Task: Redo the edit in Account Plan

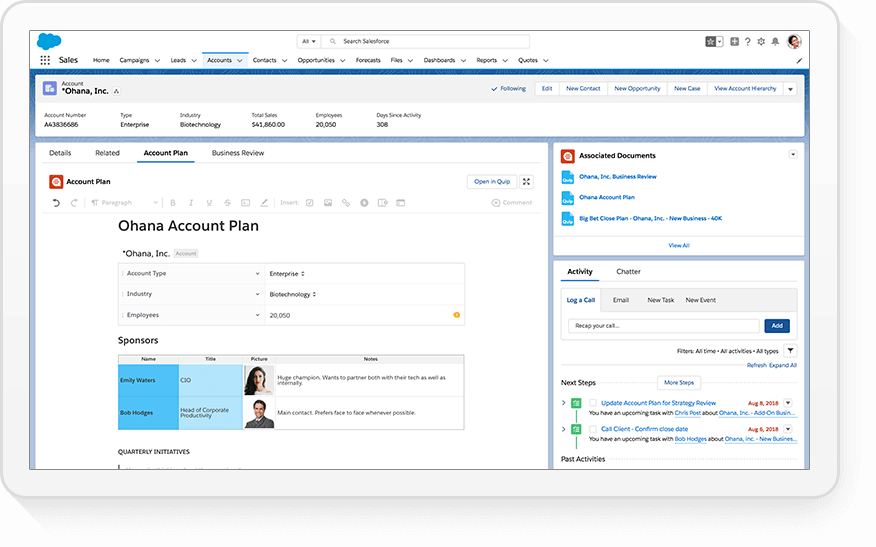Action: coord(74,203)
